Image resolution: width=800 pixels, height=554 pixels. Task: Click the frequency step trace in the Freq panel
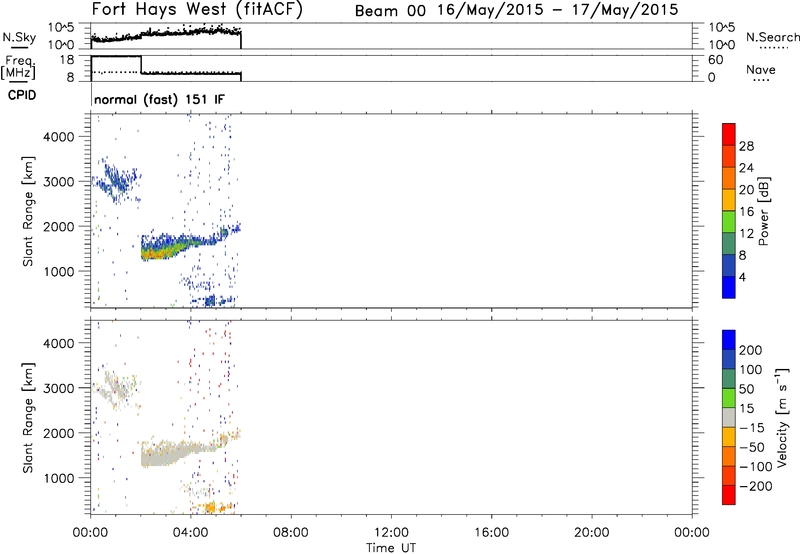click(x=166, y=67)
